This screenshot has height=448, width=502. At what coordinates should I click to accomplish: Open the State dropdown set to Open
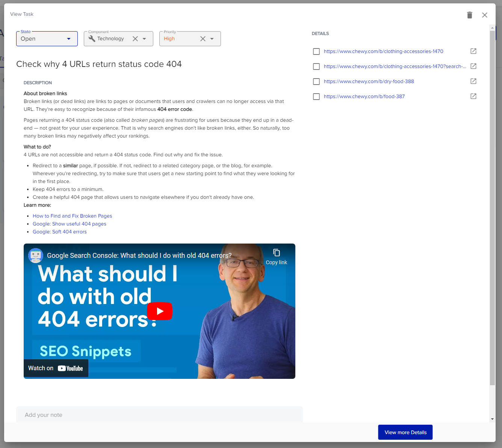(x=47, y=39)
